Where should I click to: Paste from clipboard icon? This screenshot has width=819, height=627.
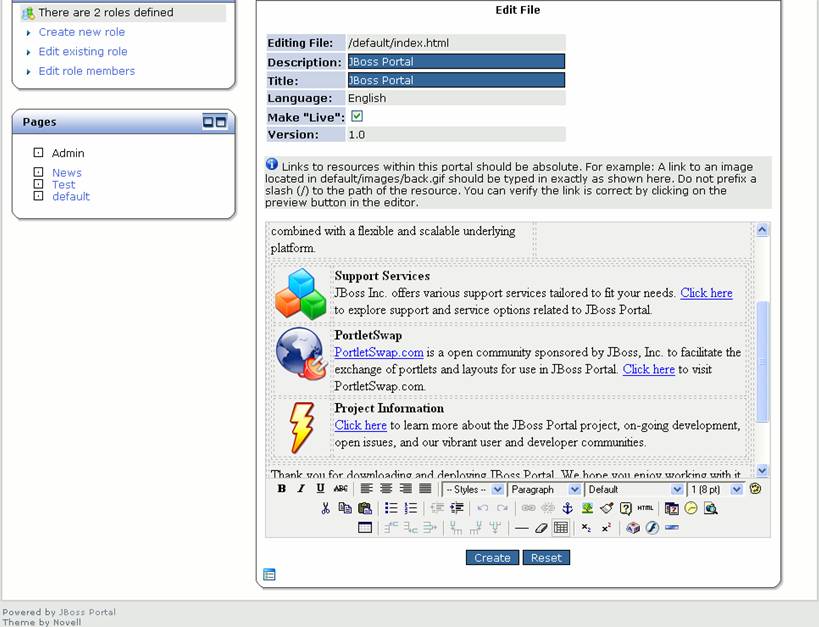tap(365, 508)
